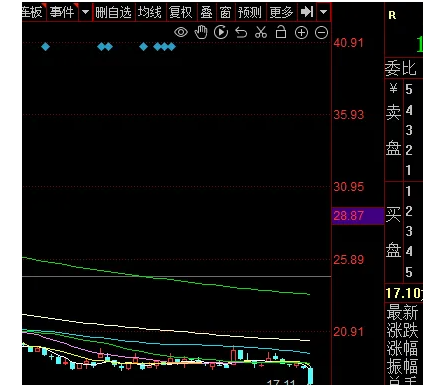Screen dimensions: 423x386
Task: Click the 预测 button
Action: pos(250,13)
